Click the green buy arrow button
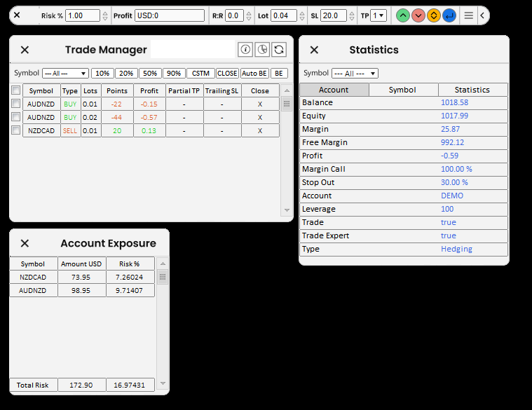Image resolution: width=532 pixels, height=410 pixels. (x=403, y=15)
